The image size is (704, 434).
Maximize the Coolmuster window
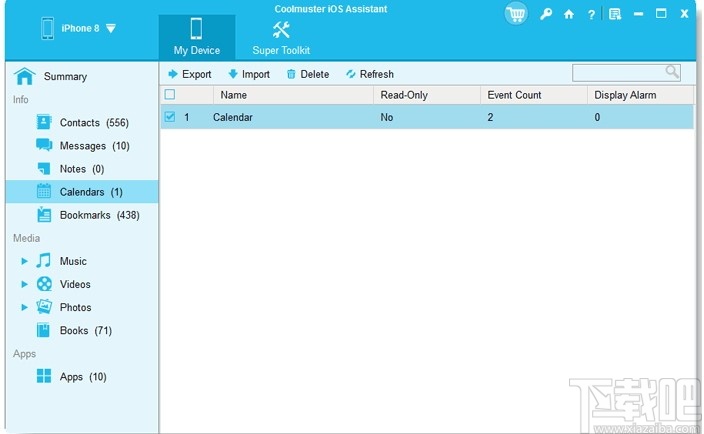pos(661,13)
